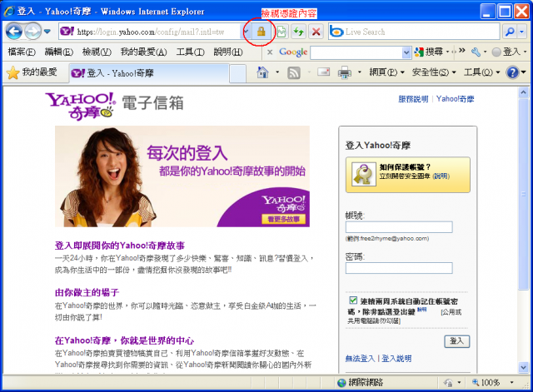The height and width of the screenshot is (392, 533).
Task: Select the 登入 - Yahoo!奇摩 tab
Action: coord(148,73)
